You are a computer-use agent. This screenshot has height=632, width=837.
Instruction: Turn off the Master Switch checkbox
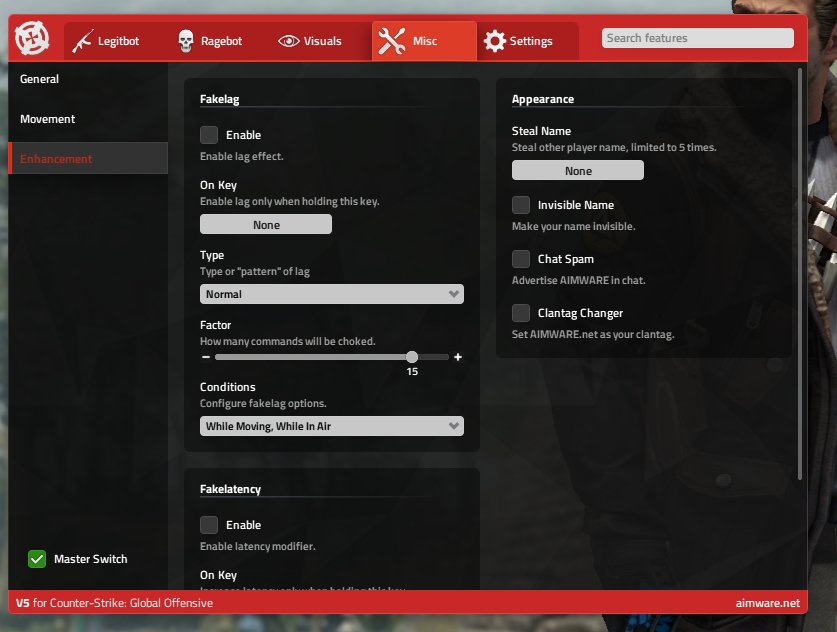pyautogui.click(x=37, y=559)
